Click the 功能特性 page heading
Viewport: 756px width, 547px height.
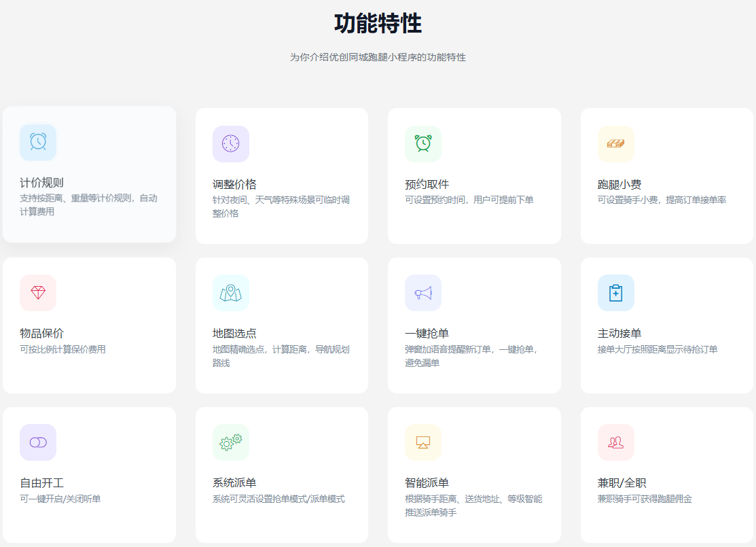pyautogui.click(x=378, y=24)
